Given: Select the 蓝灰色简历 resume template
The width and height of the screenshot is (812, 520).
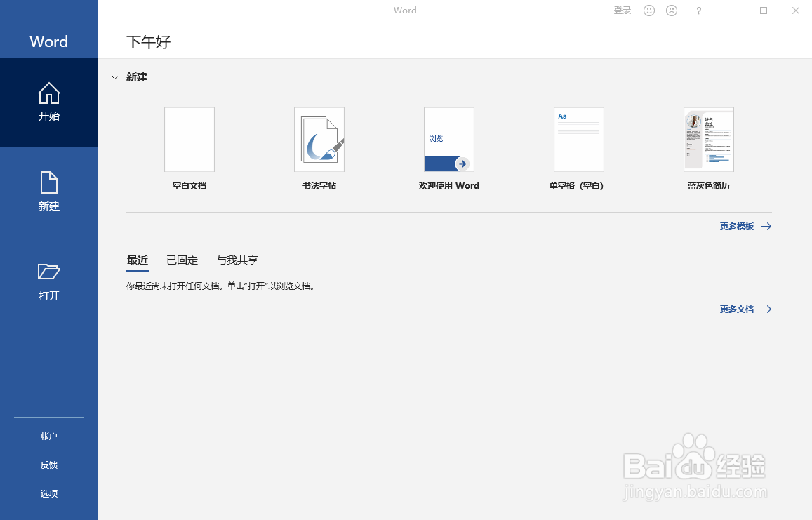Looking at the screenshot, I should (708, 140).
